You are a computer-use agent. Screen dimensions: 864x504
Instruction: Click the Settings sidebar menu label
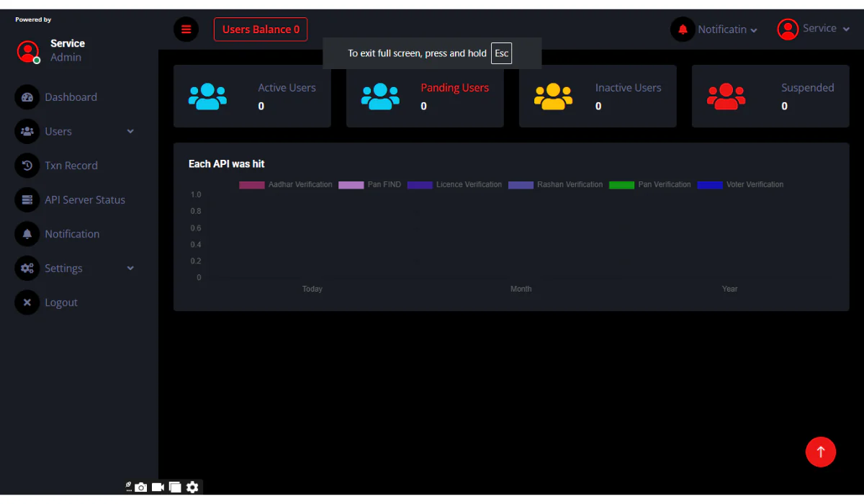[63, 269]
